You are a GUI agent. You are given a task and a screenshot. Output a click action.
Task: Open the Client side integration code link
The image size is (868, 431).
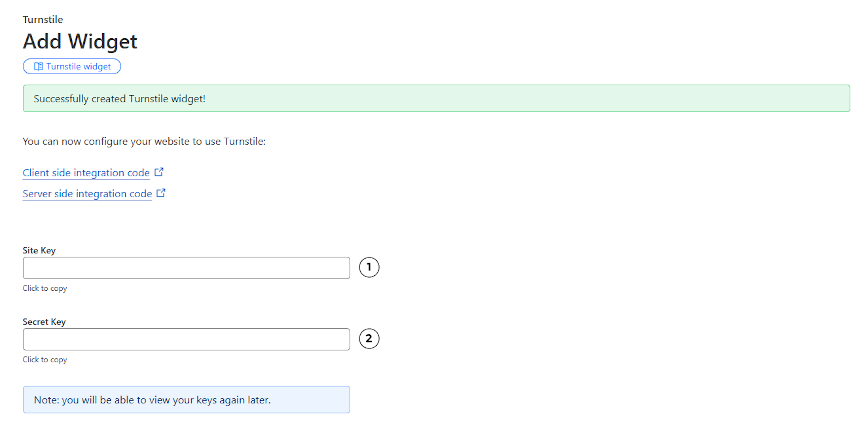[x=86, y=173]
